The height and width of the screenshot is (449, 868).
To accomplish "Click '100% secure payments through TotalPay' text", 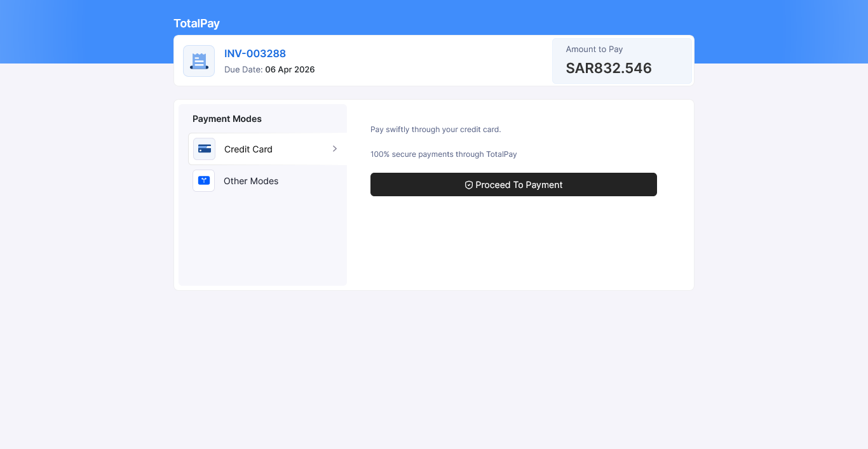I will pos(444,154).
